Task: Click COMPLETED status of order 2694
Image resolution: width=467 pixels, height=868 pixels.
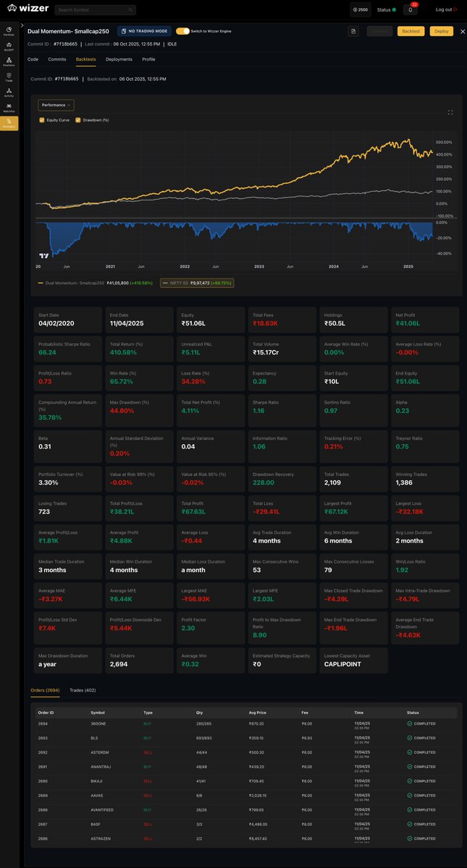Action: coord(422,724)
